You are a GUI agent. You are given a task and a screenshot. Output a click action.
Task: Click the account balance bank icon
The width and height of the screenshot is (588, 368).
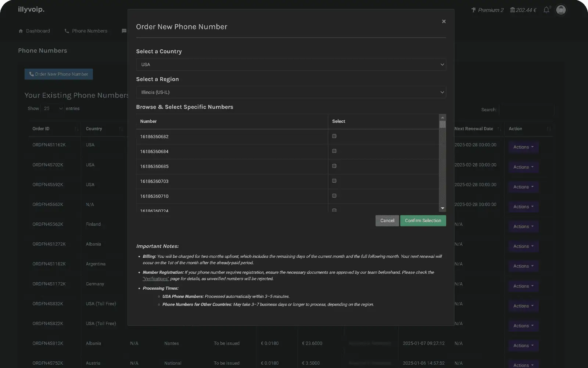pos(512,10)
